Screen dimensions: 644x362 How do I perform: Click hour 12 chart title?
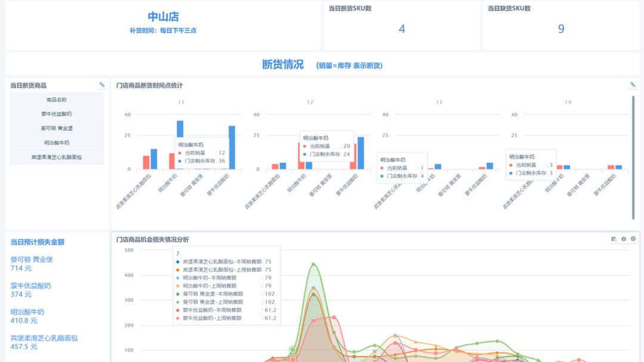click(310, 102)
